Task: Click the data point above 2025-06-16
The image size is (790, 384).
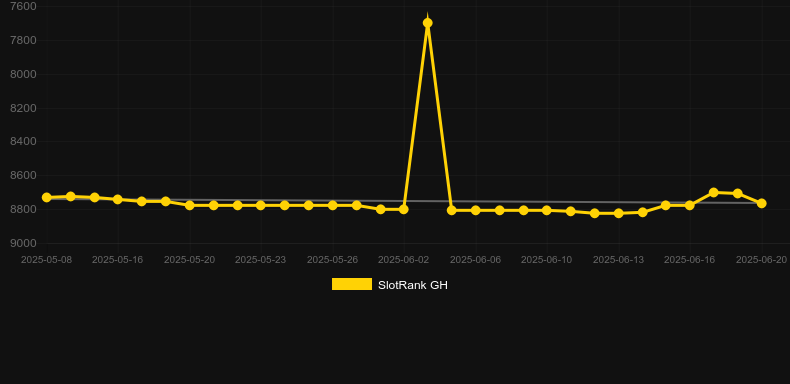Action: point(690,206)
